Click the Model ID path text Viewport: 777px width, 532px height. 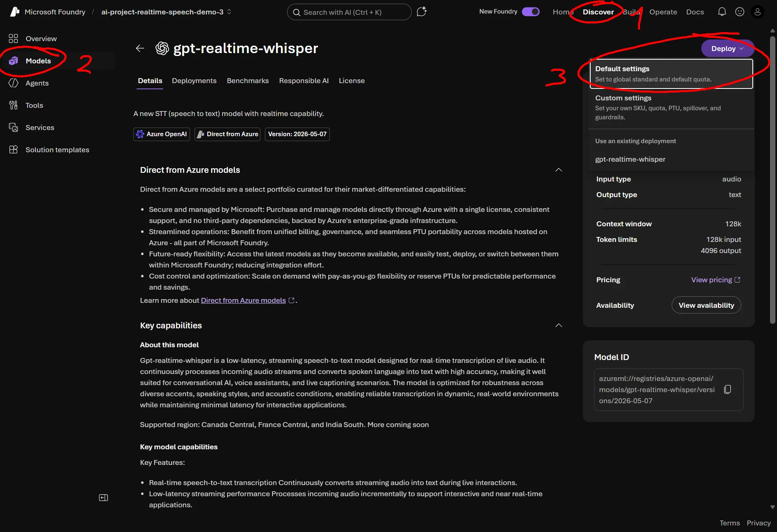pyautogui.click(x=657, y=390)
